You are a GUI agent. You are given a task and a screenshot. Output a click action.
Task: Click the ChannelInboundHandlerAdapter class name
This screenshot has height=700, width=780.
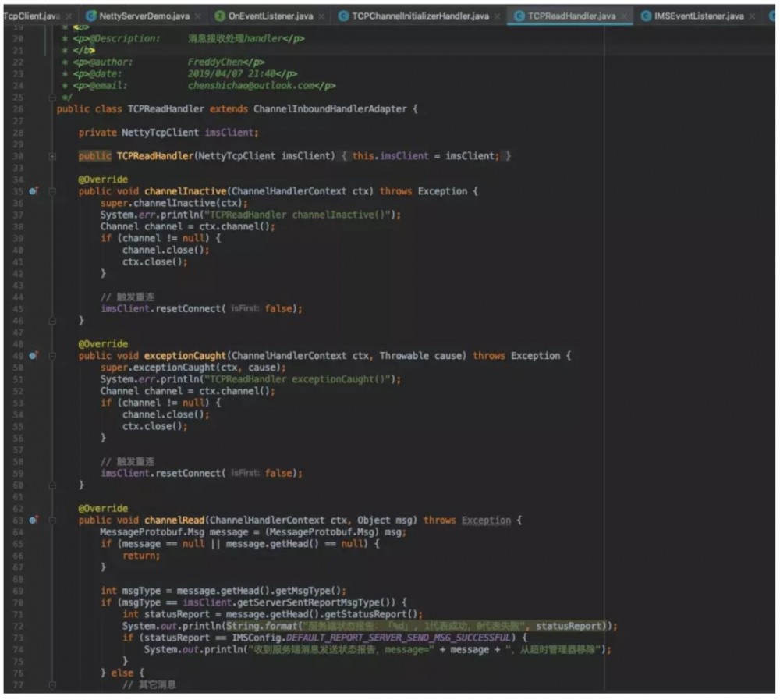[330, 109]
